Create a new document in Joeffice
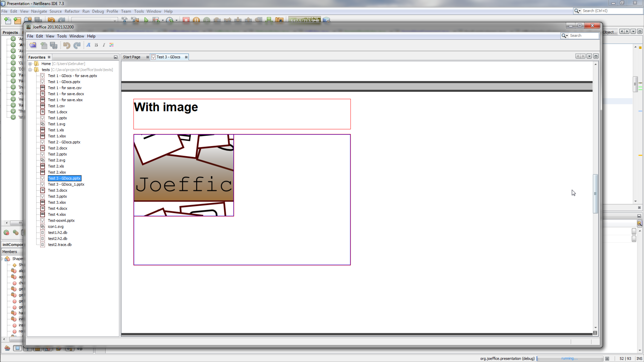Image resolution: width=644 pixels, height=362 pixels. tap(44, 45)
